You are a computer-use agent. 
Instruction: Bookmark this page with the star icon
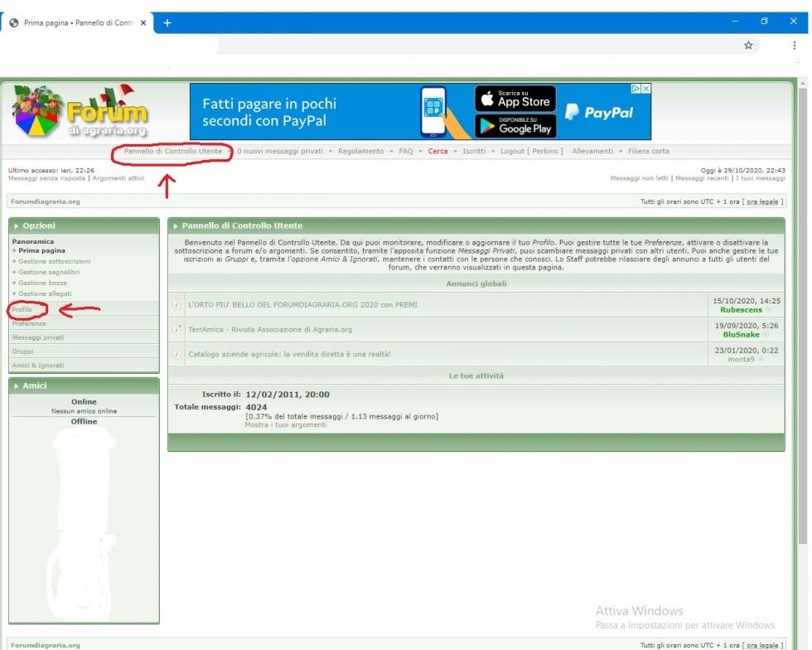[x=748, y=46]
